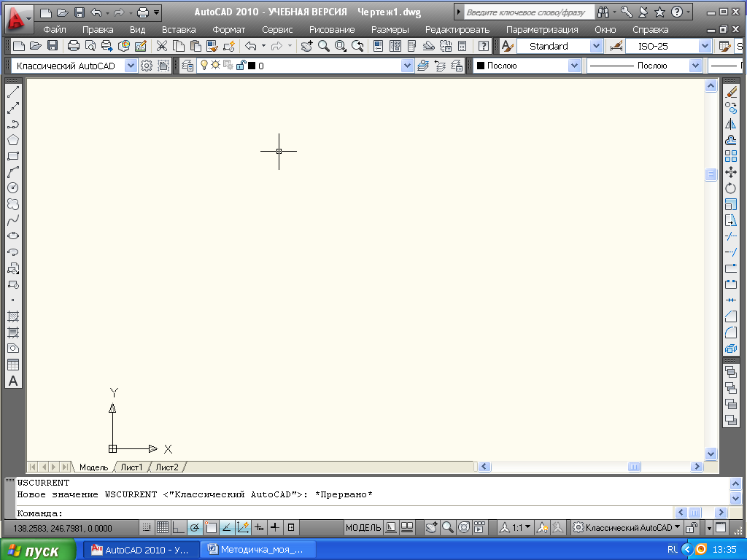Open the Рисование menu
This screenshot has width=747, height=560.
332,29
